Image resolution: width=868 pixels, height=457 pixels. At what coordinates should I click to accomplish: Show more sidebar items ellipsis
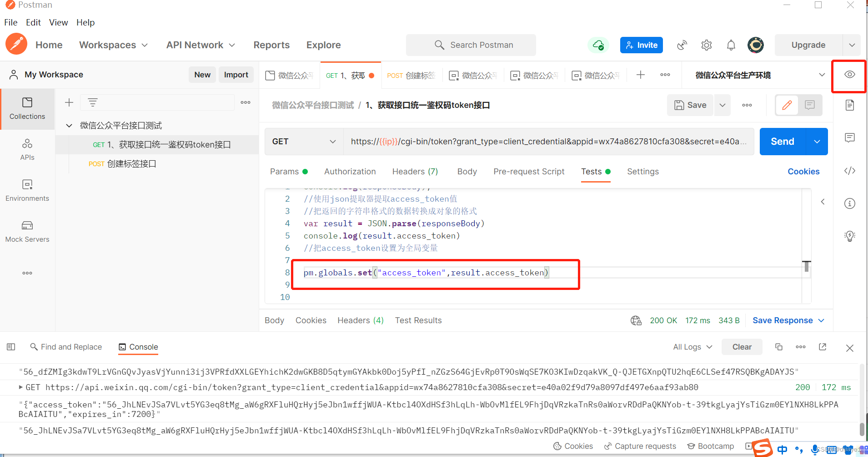point(27,273)
